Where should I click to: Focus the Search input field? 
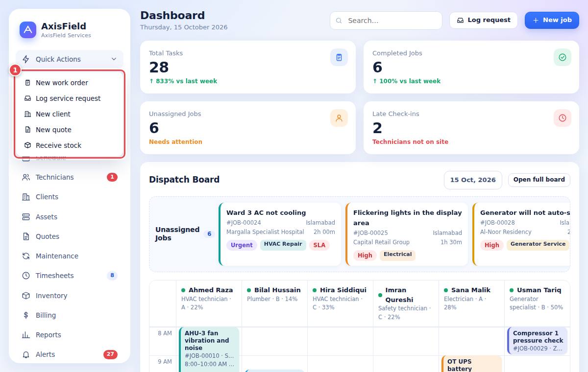tap(386, 21)
